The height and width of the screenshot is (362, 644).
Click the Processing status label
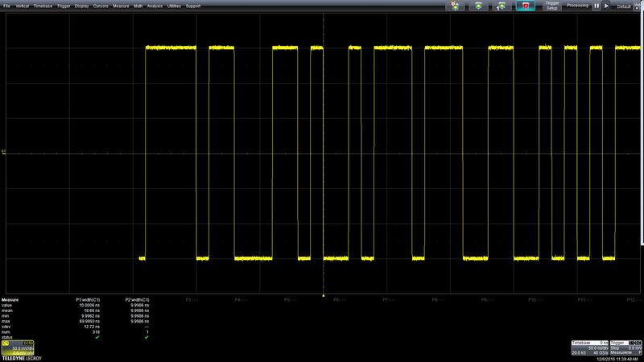click(x=577, y=6)
